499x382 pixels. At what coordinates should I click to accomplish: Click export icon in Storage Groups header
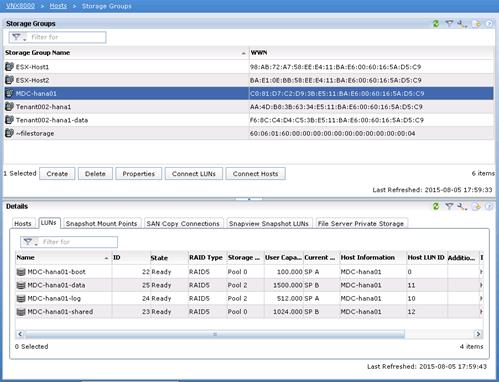click(x=476, y=24)
